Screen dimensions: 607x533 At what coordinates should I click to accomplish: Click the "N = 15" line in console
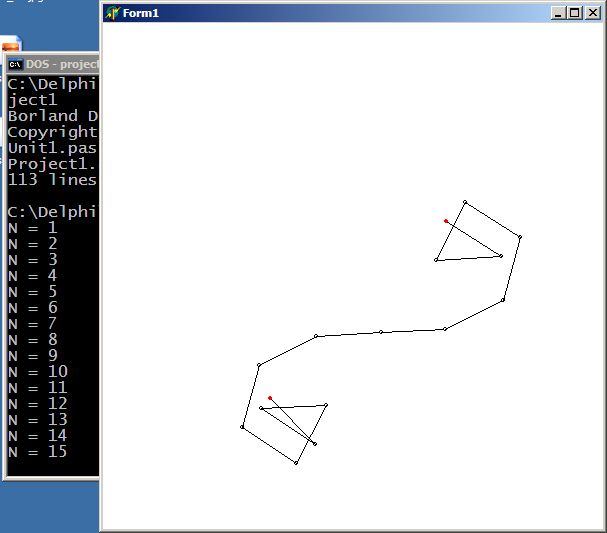pos(37,452)
